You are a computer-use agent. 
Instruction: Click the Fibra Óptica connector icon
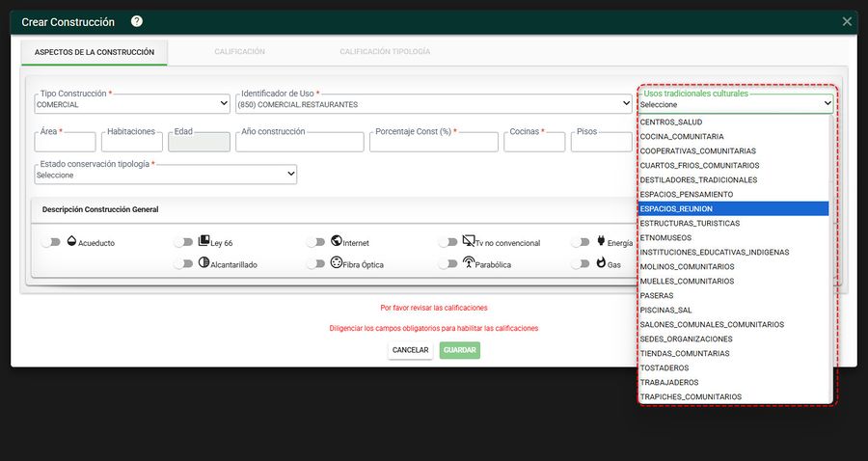pyautogui.click(x=337, y=262)
